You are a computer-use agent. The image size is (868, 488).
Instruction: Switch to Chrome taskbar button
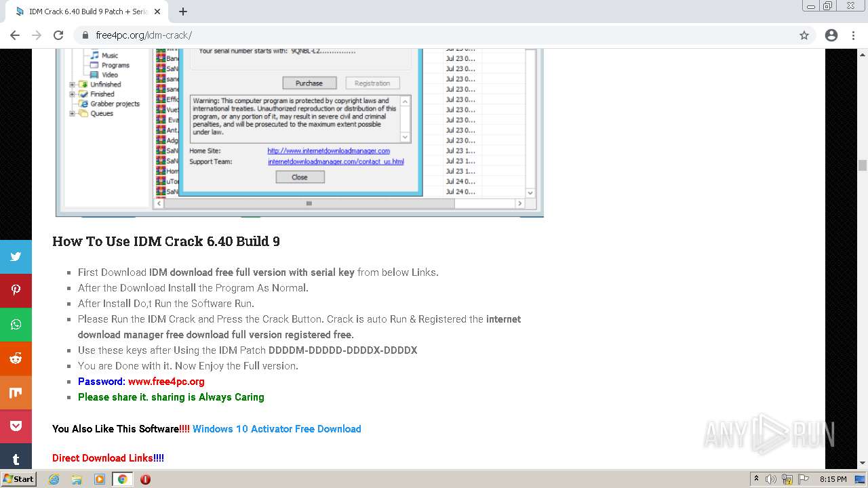click(x=122, y=479)
